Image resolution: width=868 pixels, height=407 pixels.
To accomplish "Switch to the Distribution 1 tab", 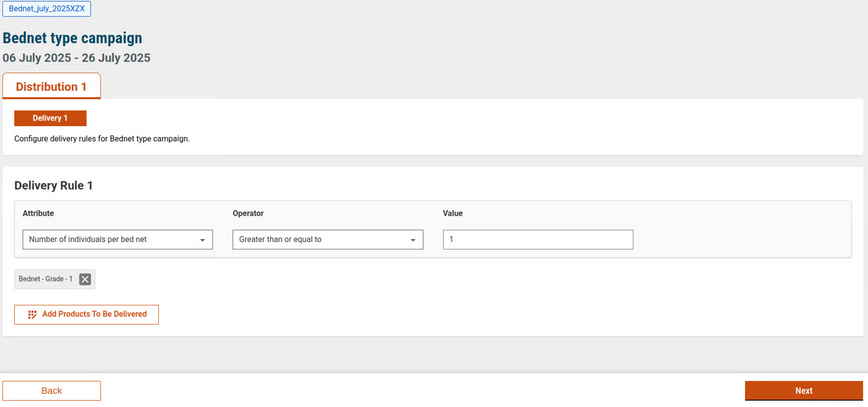I will [x=51, y=87].
